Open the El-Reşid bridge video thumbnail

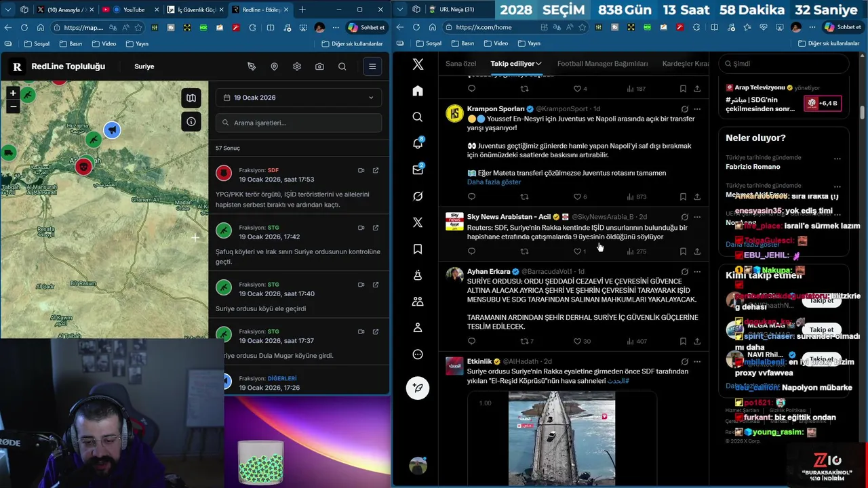coord(562,439)
